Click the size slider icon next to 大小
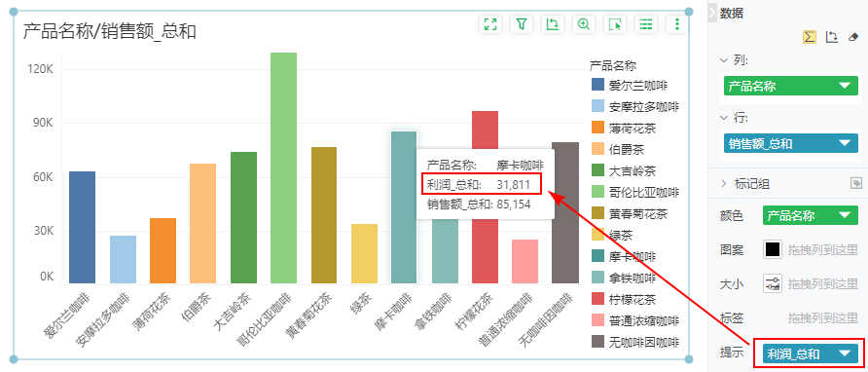 tap(773, 283)
